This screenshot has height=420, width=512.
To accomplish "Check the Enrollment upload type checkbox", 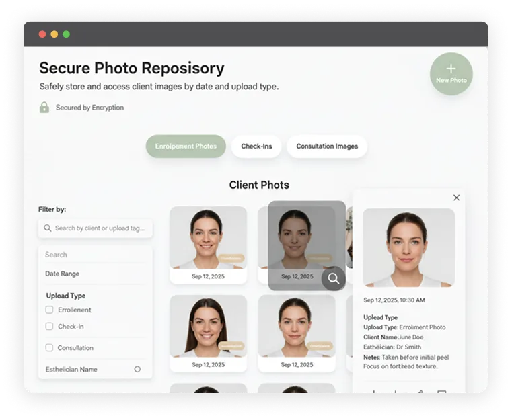I will (x=49, y=310).
